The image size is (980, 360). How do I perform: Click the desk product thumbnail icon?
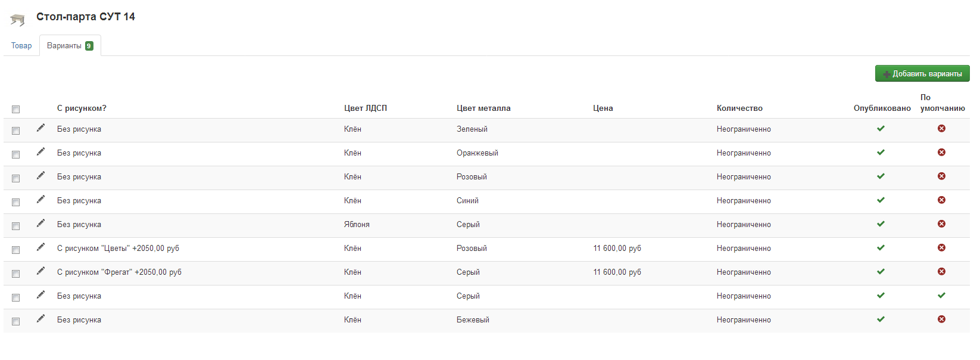pyautogui.click(x=18, y=20)
